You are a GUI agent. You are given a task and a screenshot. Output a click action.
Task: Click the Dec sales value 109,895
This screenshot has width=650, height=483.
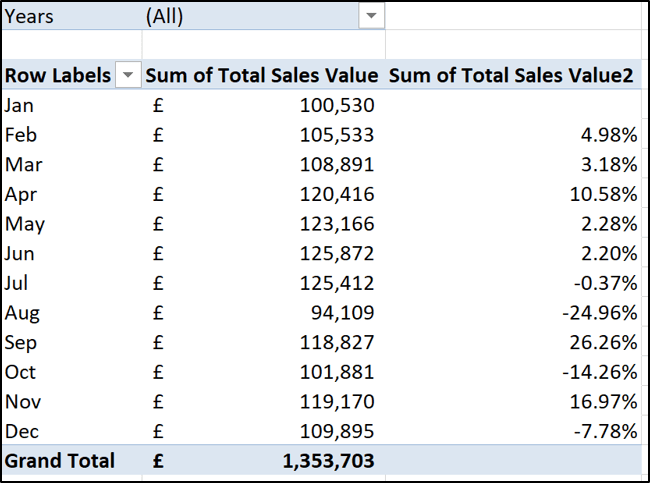336,431
